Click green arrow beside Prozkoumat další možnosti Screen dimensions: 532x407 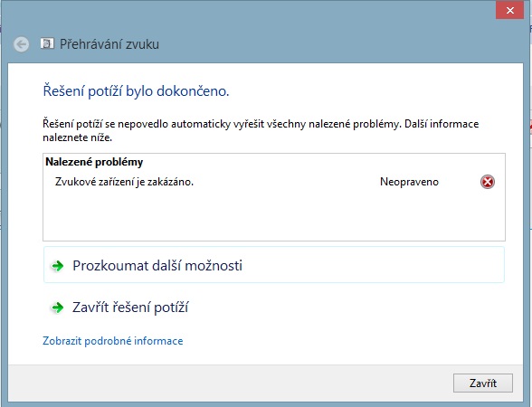click(x=57, y=266)
